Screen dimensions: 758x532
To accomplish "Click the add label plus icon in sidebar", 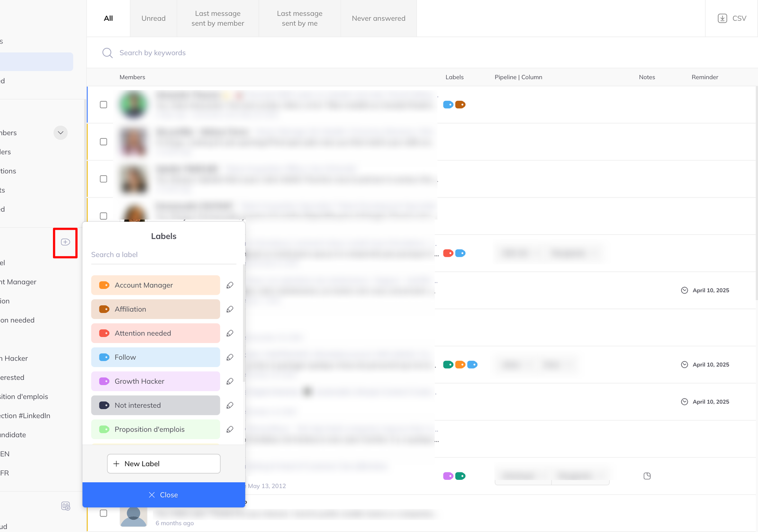I will 65,242.
